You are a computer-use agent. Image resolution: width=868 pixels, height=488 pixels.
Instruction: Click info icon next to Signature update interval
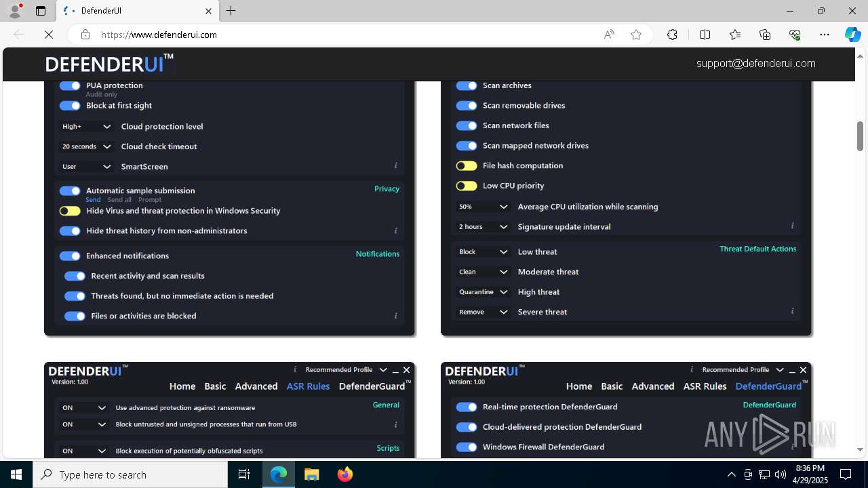point(792,226)
